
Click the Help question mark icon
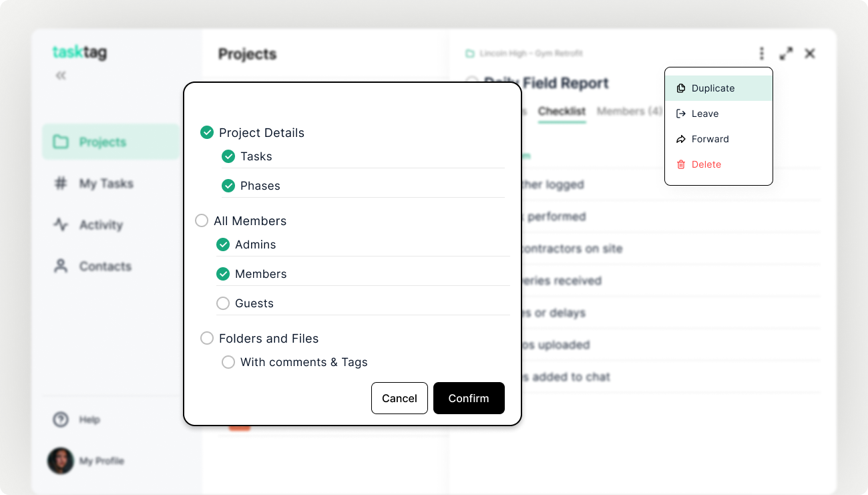61,420
